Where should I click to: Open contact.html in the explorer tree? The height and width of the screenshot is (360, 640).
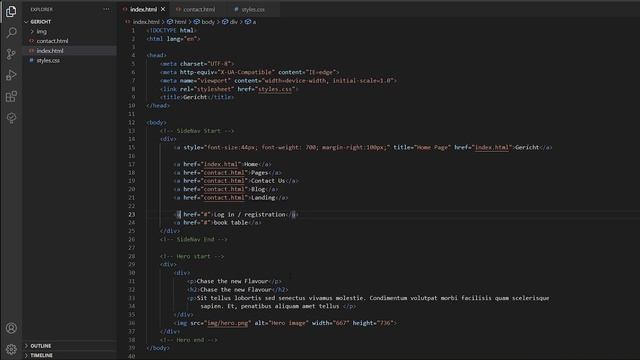click(52, 41)
